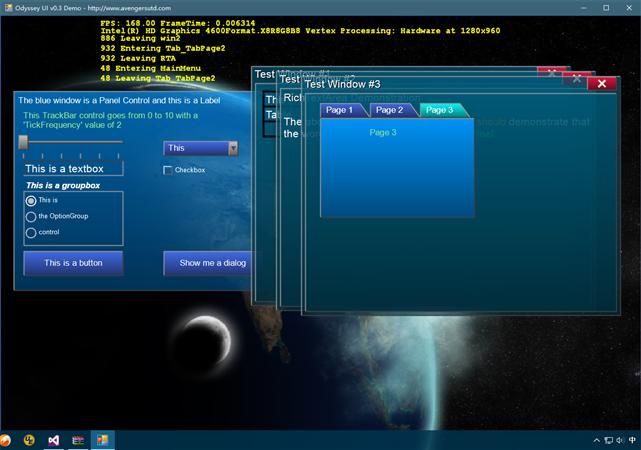Click '886 Leaving win2' log line
The width and height of the screenshot is (641, 450).
tap(140, 38)
